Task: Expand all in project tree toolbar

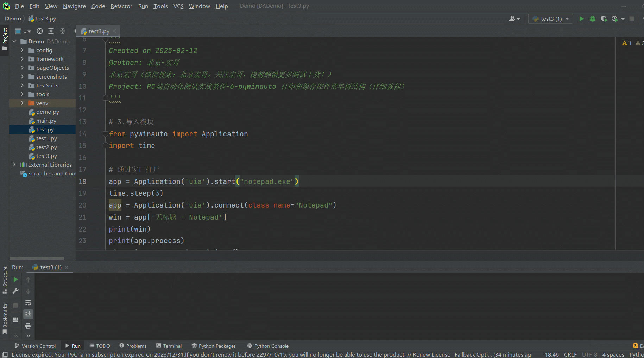Action: coord(51,31)
